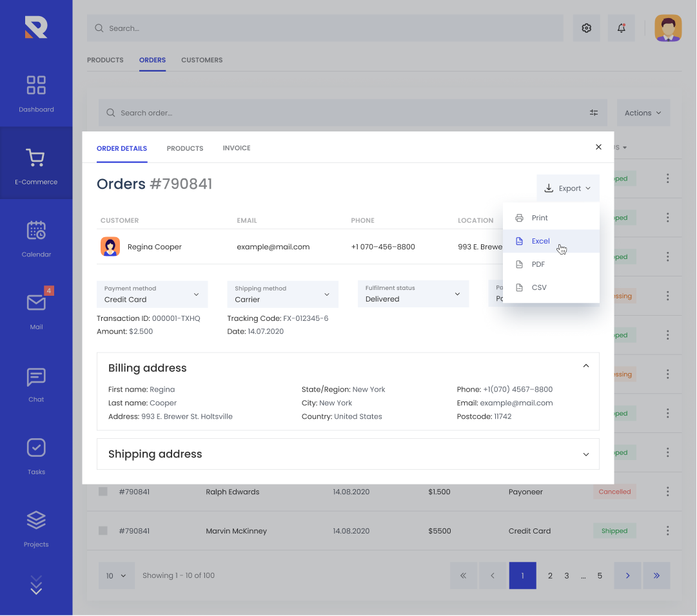Choose PDF from export menu
This screenshot has width=697, height=616.
[x=551, y=264]
